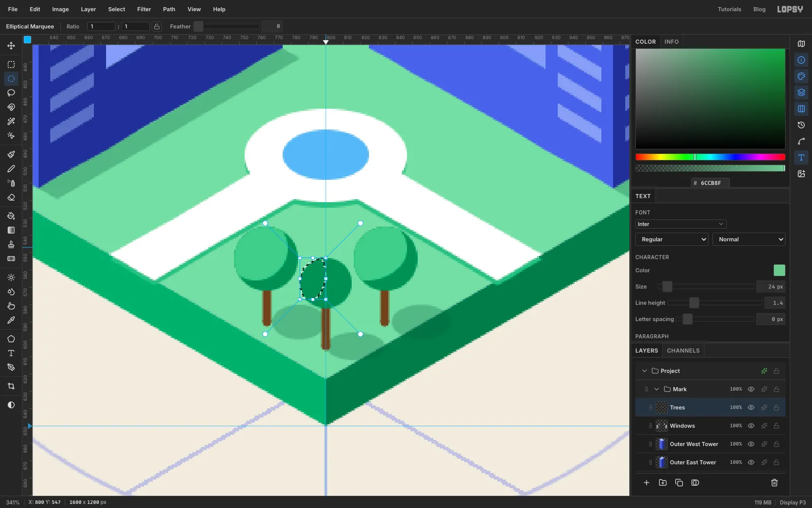Viewport: 812px width, 508px height.
Task: Open the Filter menu
Action: pyautogui.click(x=144, y=9)
